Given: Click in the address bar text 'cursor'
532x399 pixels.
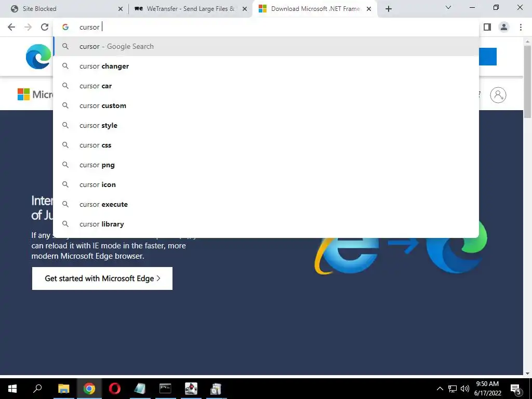Looking at the screenshot, I should coord(89,27).
